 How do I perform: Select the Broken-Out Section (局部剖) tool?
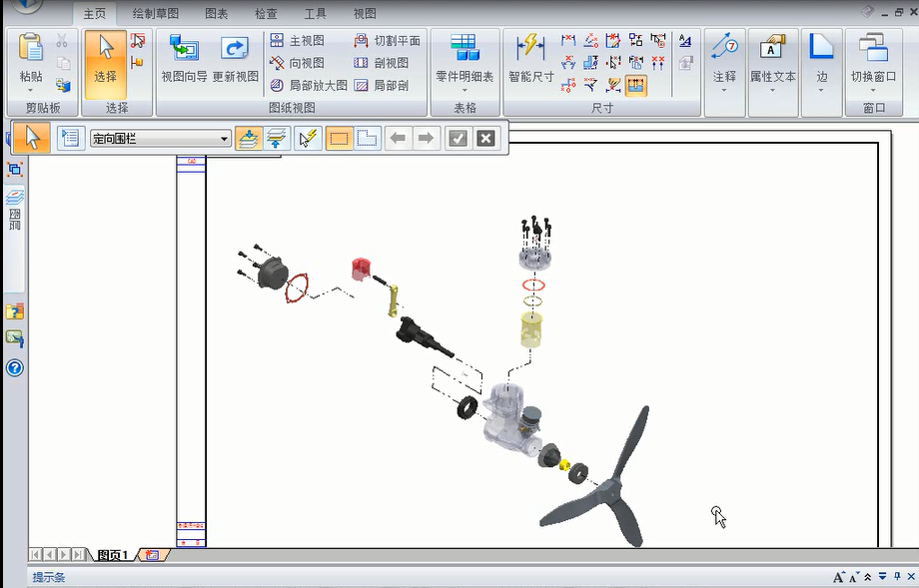point(381,86)
